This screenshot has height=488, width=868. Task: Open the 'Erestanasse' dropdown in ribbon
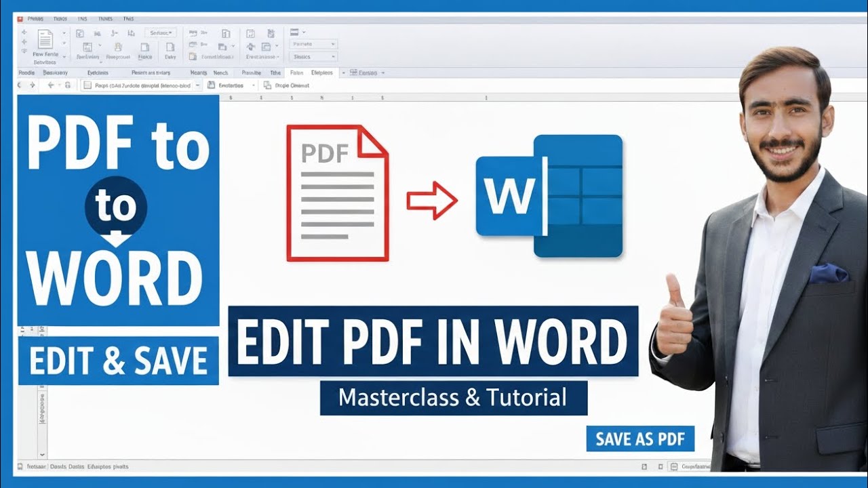[x=262, y=57]
